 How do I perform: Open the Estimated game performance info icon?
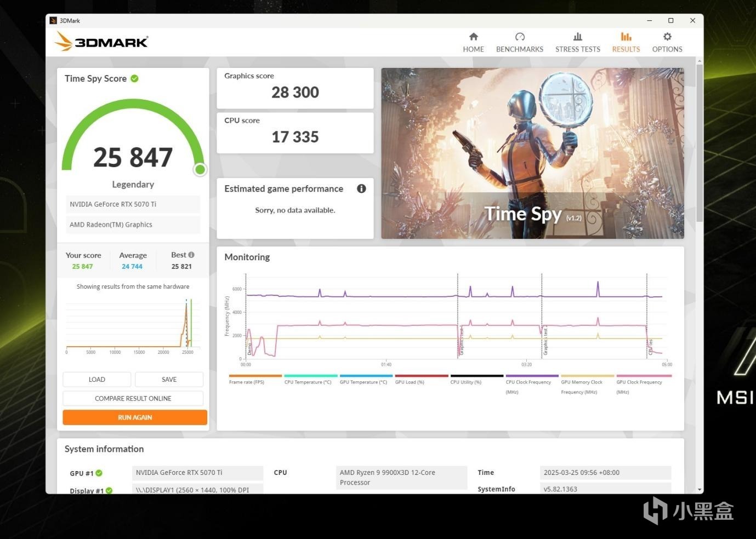[x=361, y=188]
